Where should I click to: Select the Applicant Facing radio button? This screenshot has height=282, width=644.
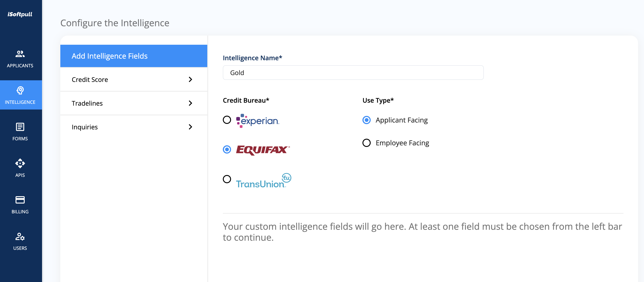[x=367, y=120]
